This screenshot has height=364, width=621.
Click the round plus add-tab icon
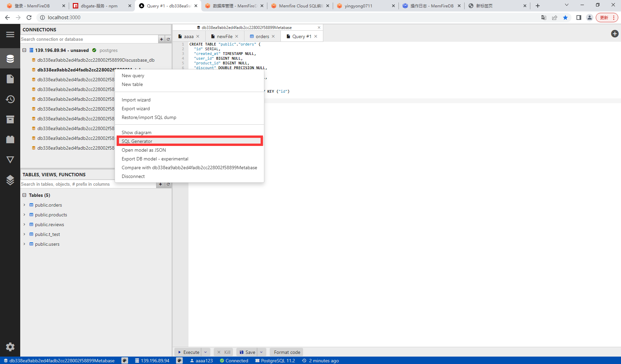[x=615, y=34]
